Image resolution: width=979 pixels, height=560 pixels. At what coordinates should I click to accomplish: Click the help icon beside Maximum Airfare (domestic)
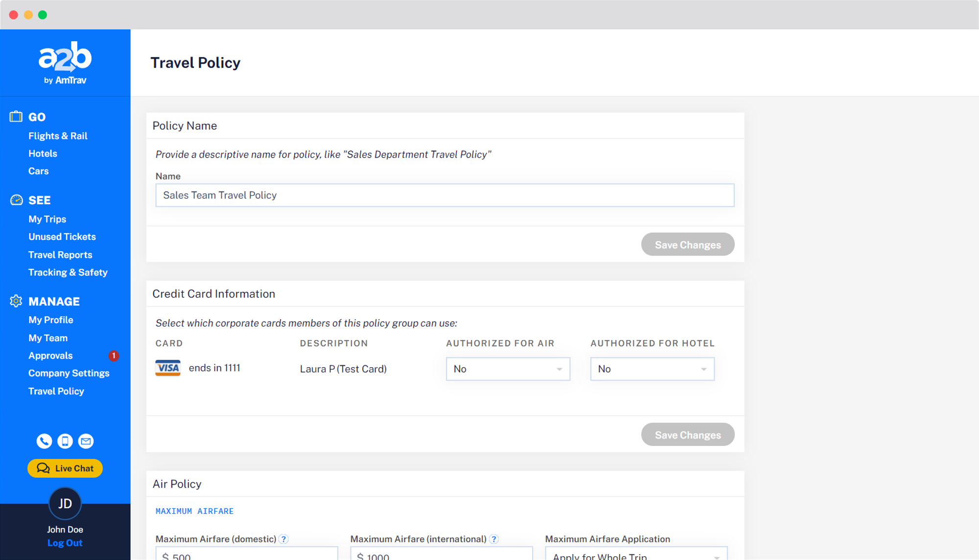pos(283,539)
